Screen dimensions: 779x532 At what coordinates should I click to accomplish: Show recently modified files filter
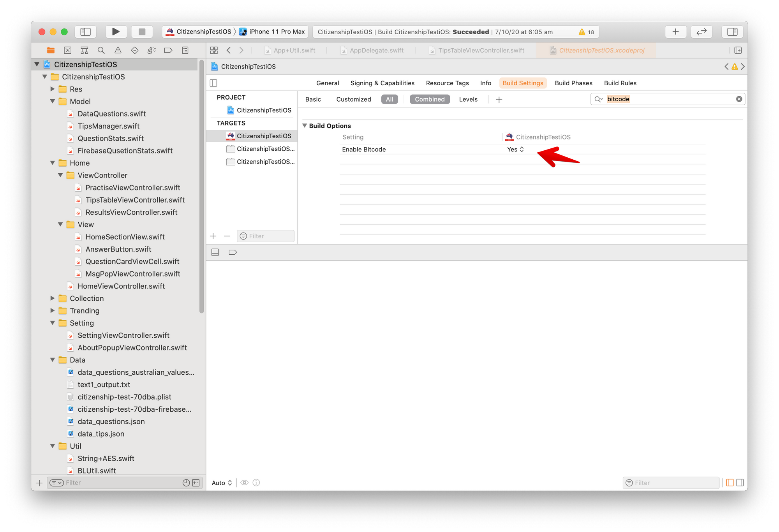coord(186,483)
